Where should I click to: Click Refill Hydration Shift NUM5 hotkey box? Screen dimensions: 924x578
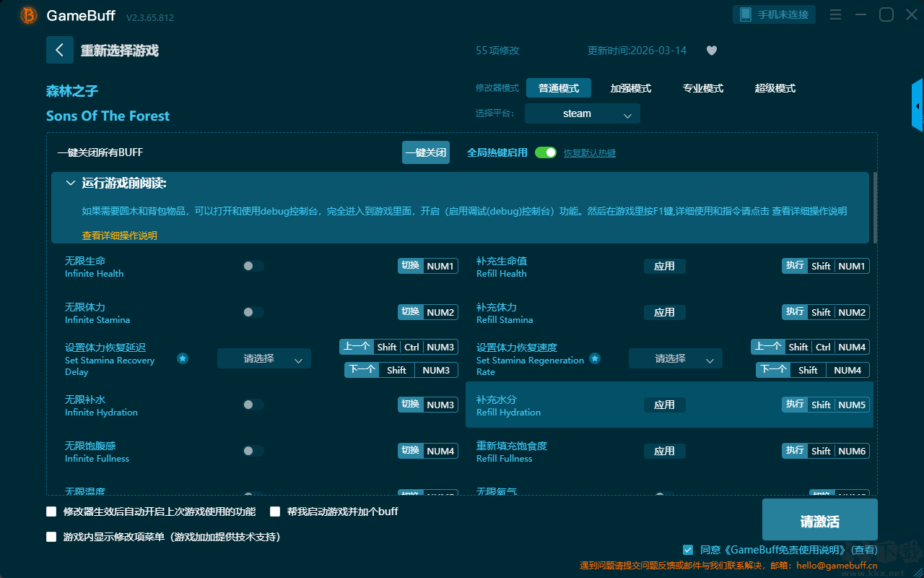click(826, 405)
